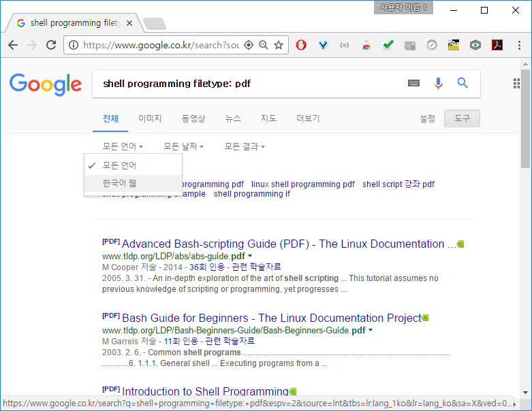The height and width of the screenshot is (411, 532).
Task: Open the green checkmark extension
Action: [x=388, y=45]
